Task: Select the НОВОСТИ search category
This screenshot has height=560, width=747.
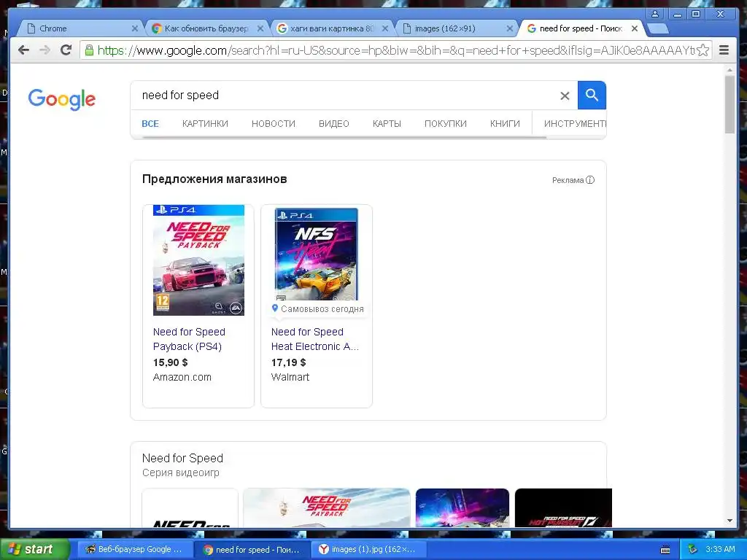Action: (x=274, y=124)
